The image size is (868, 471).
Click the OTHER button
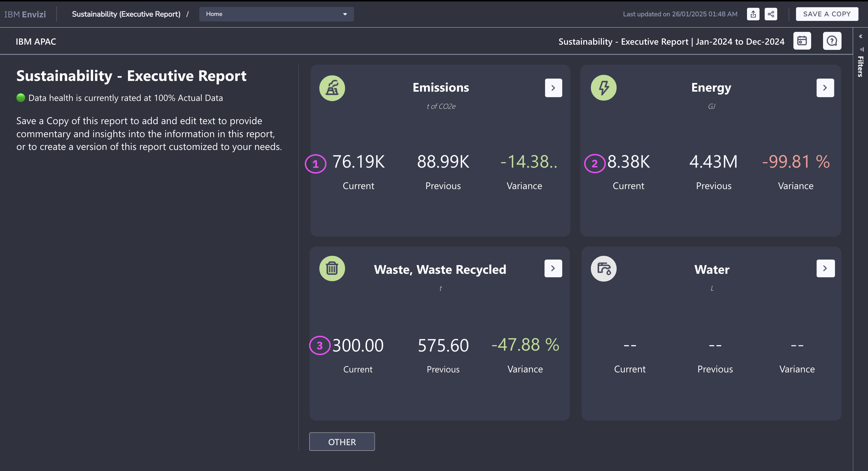pos(342,442)
